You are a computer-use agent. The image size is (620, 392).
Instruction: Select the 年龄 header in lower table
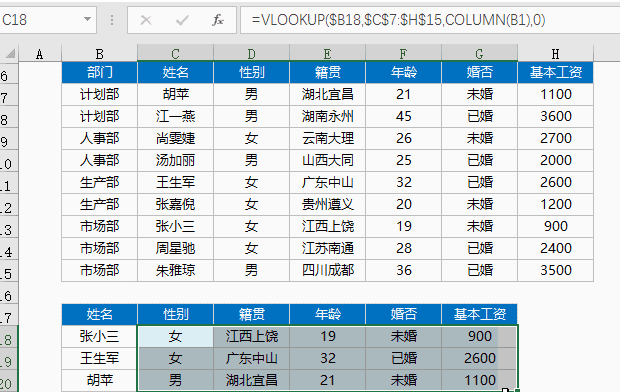click(x=327, y=314)
